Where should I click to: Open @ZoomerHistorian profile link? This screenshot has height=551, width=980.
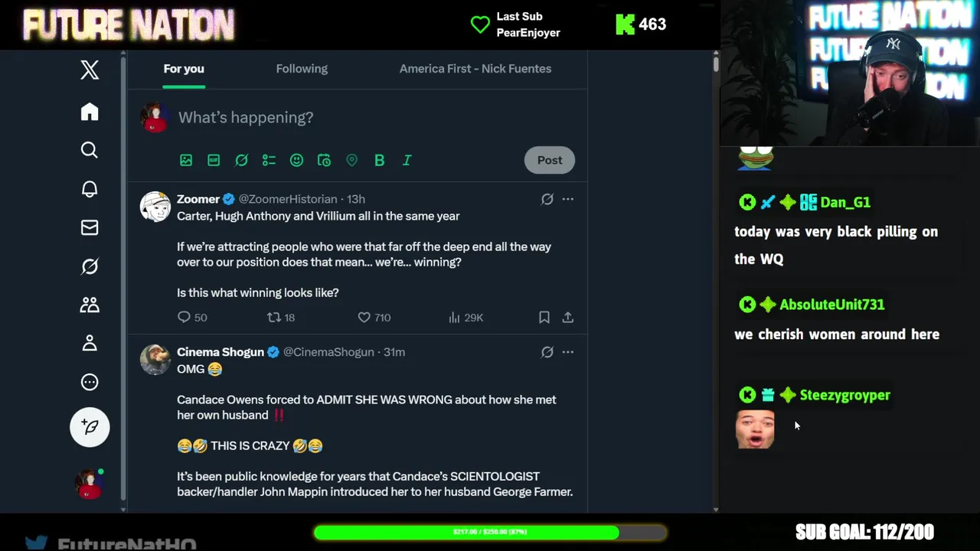click(288, 199)
